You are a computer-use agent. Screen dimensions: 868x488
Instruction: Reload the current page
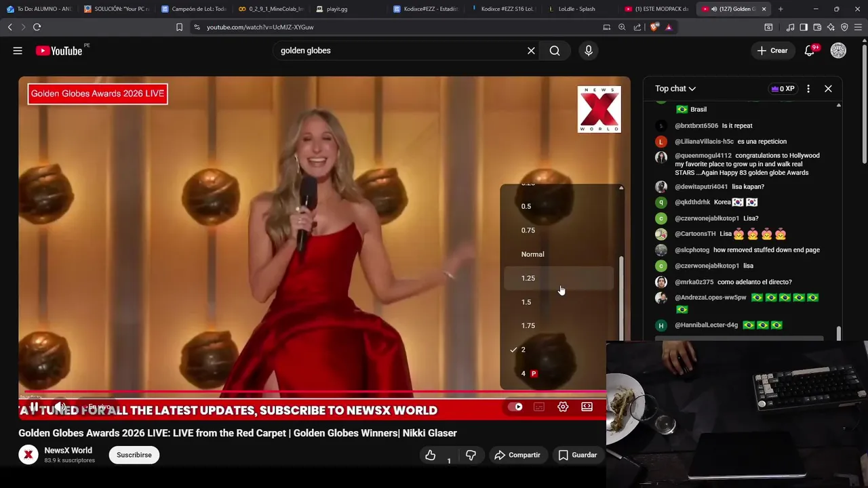click(x=37, y=27)
